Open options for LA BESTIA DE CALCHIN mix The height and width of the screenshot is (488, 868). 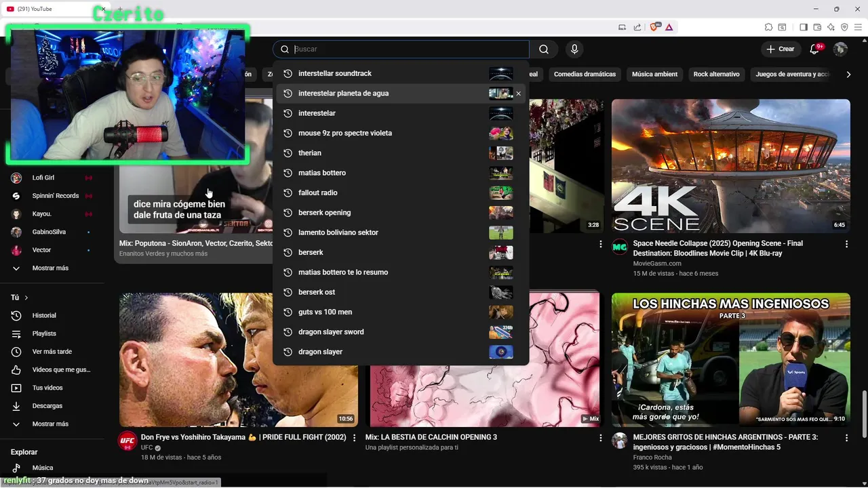tap(600, 438)
